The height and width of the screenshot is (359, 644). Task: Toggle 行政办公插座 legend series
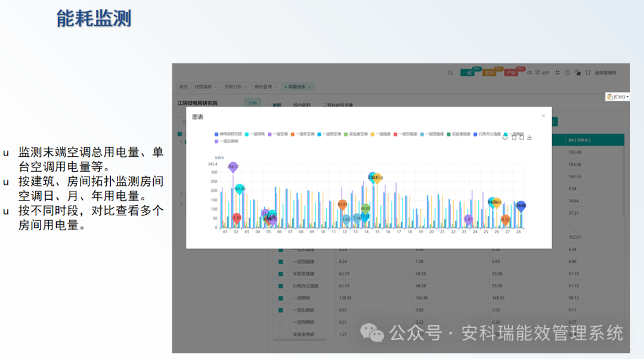pos(487,134)
